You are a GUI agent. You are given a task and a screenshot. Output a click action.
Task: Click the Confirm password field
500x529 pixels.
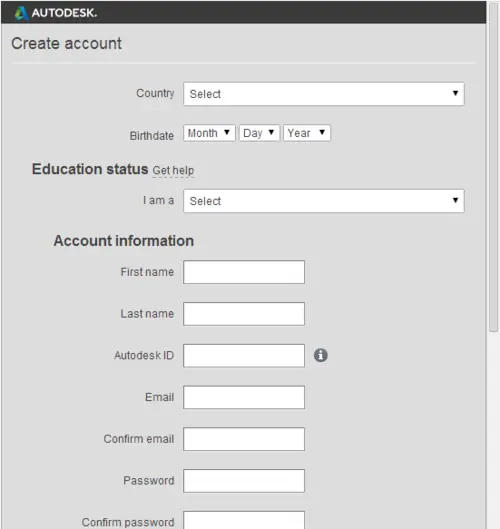point(244,520)
